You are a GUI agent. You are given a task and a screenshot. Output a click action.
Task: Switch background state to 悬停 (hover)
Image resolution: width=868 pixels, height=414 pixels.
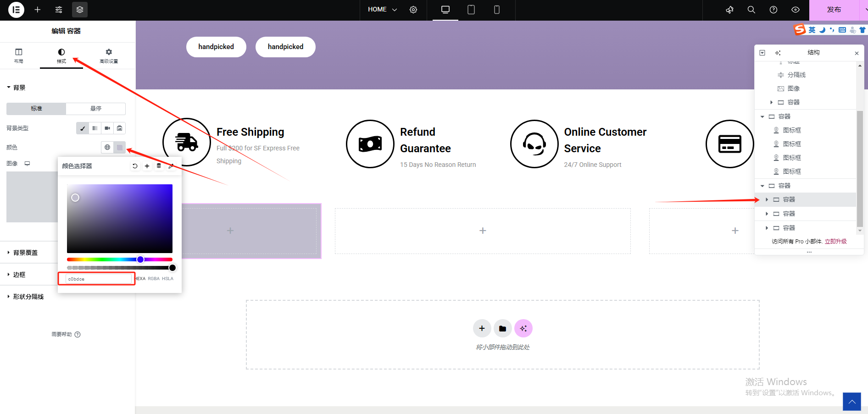pos(95,109)
